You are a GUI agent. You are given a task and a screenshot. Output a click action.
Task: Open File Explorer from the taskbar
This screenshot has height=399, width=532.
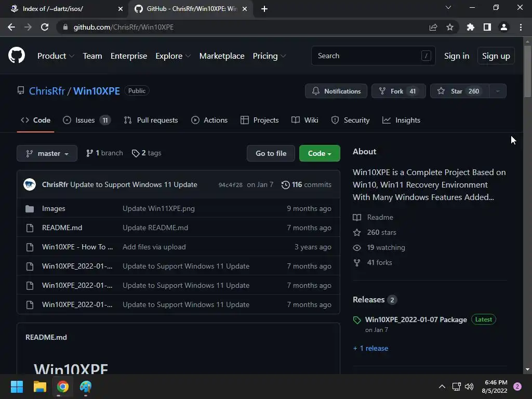pyautogui.click(x=39, y=387)
